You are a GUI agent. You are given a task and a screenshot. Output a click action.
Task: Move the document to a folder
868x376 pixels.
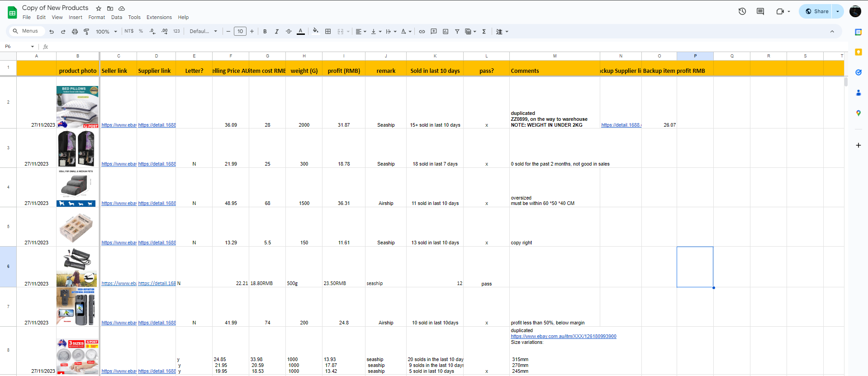tap(110, 8)
